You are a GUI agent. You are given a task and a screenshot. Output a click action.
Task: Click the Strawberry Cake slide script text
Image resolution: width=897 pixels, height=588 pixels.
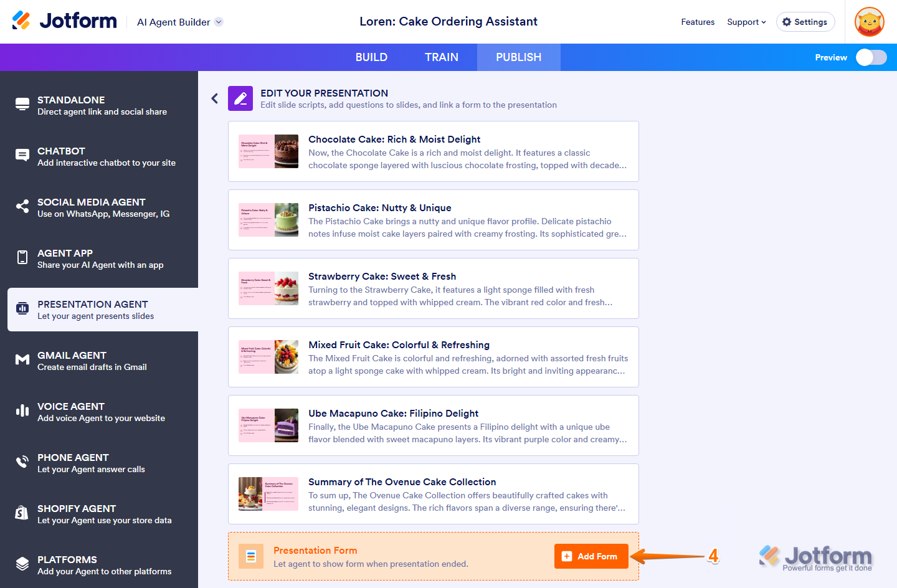click(461, 296)
